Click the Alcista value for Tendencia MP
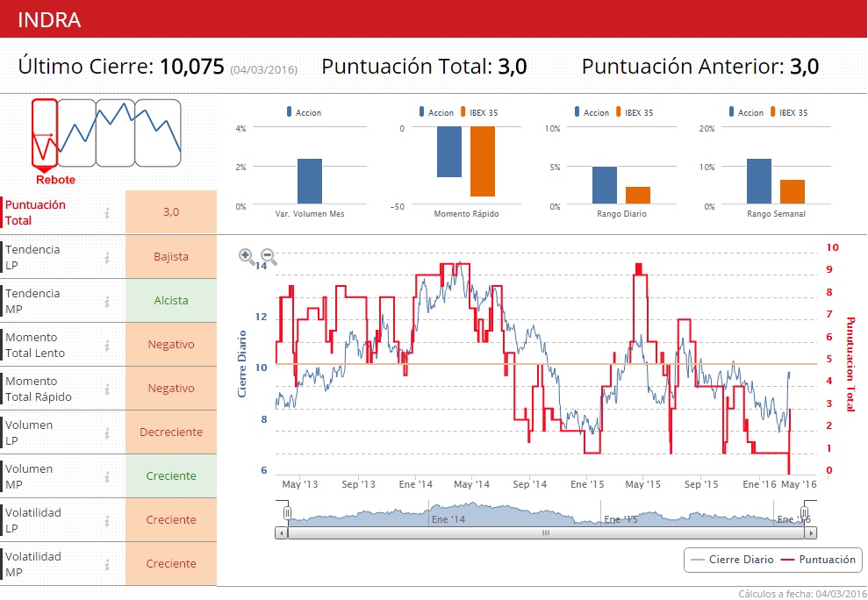 coord(171,301)
